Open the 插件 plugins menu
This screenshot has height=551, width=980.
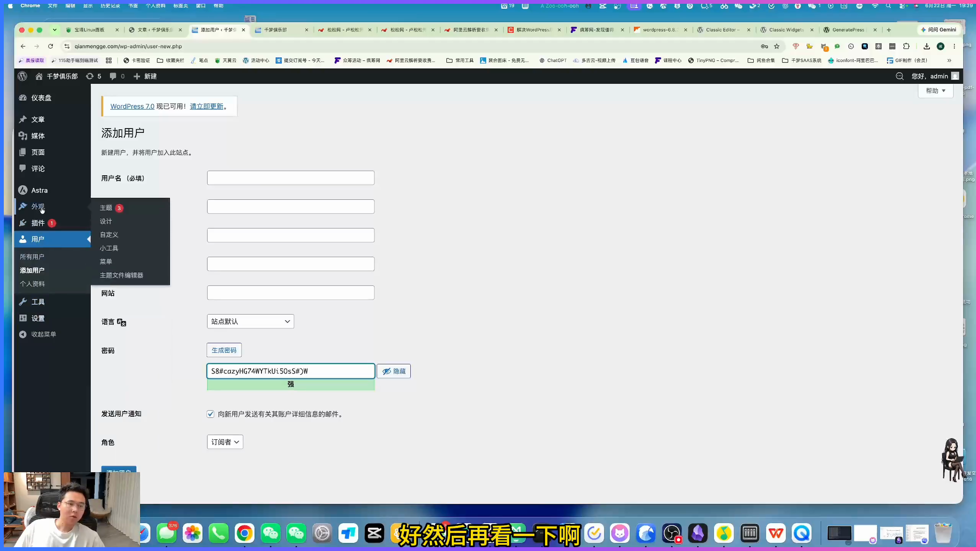pos(38,223)
